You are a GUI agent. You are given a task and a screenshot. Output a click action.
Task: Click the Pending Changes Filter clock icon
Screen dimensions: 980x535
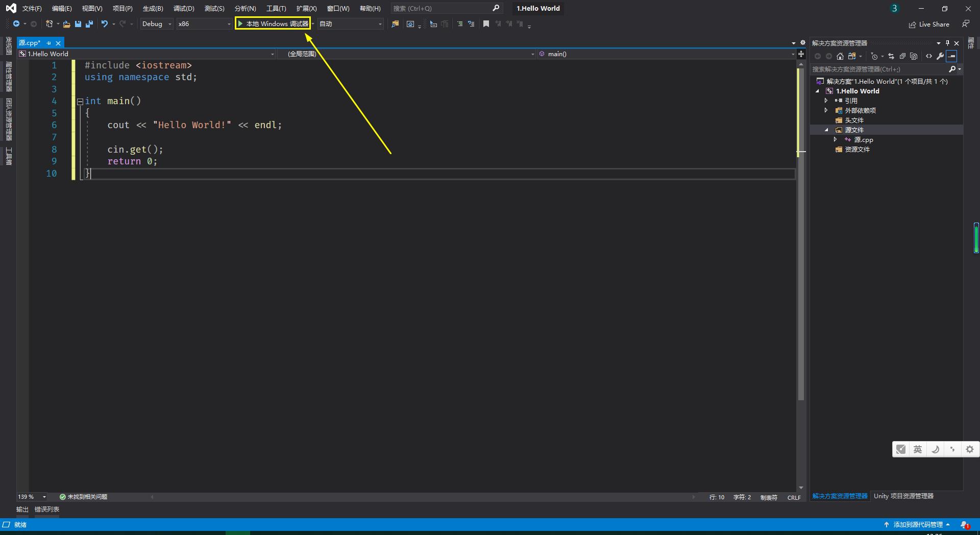[x=874, y=56]
